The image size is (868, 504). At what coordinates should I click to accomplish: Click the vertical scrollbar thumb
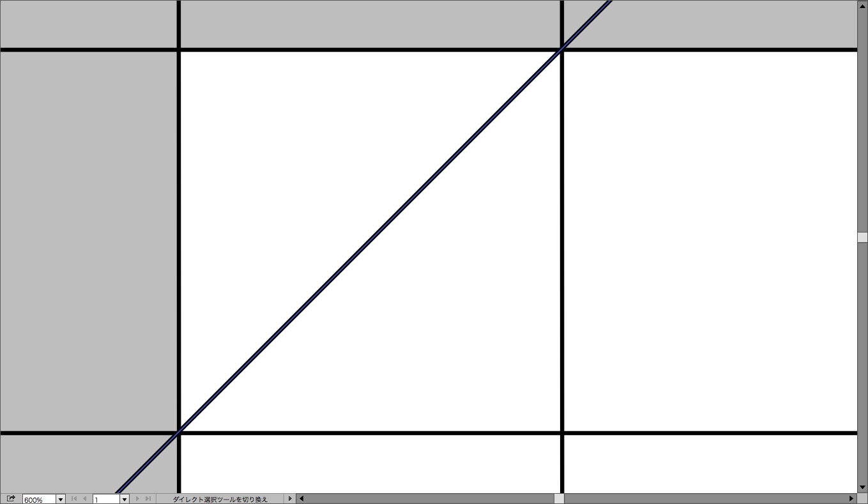click(862, 237)
